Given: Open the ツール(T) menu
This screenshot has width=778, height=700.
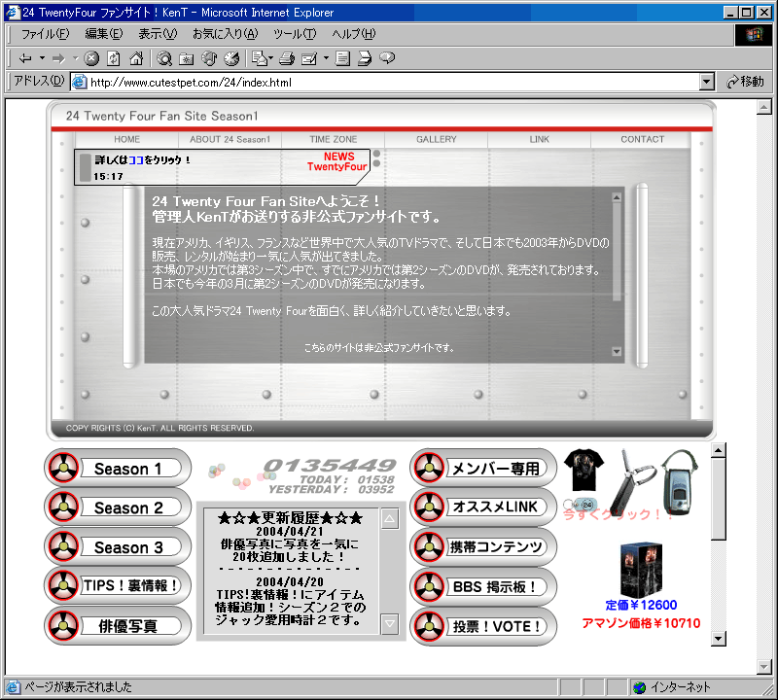Looking at the screenshot, I should coord(295,34).
